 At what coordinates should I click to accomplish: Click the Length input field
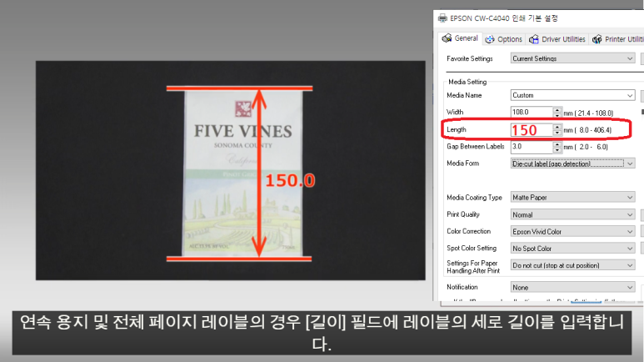pos(532,129)
